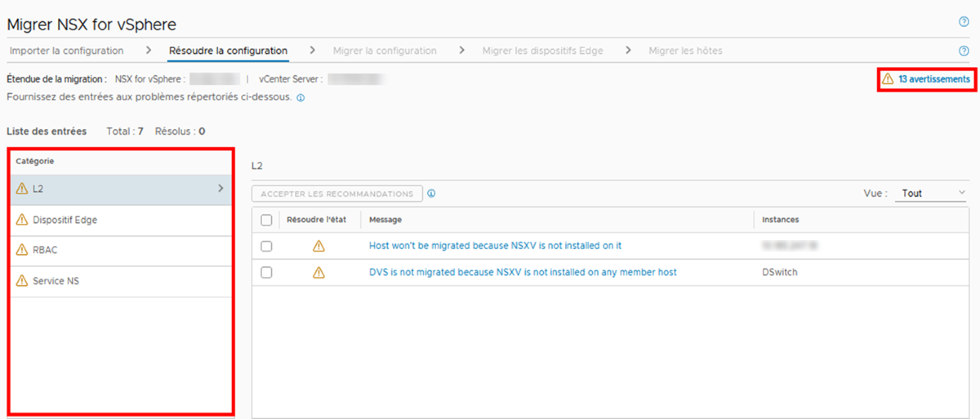
Task: Open the help icon on the wizard steps row
Action: click(964, 51)
